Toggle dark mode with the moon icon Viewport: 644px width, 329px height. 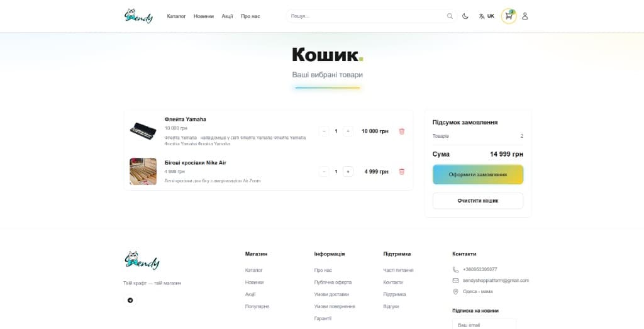coord(465,16)
